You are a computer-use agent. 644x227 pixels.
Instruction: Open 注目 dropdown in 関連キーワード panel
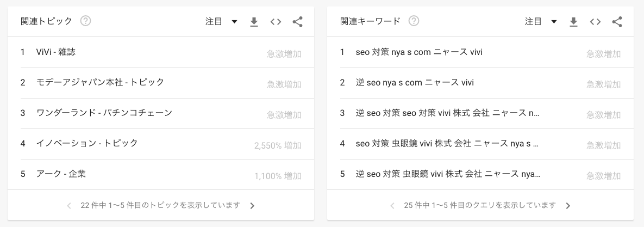541,21
